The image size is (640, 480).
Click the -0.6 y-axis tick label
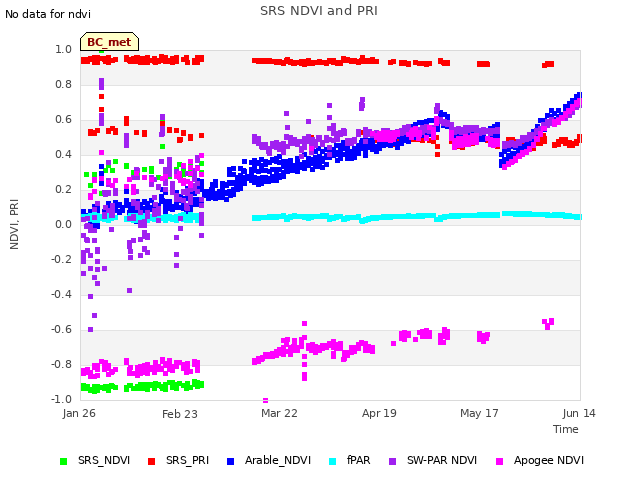pyautogui.click(x=62, y=329)
